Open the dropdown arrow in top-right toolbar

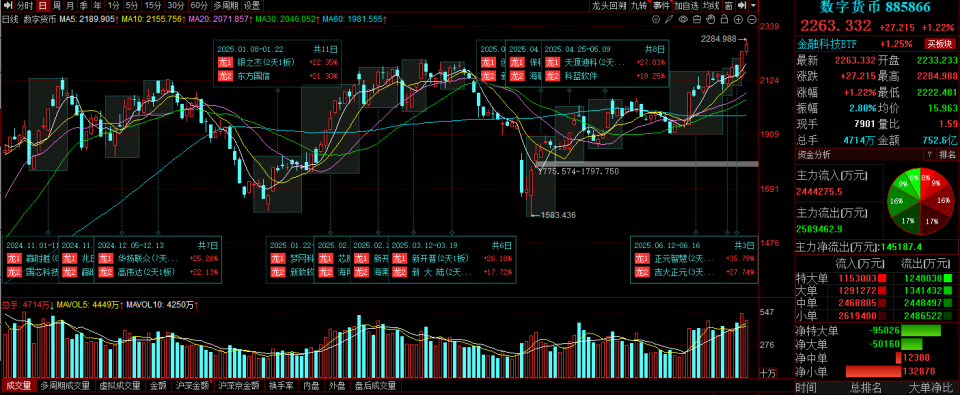[753, 6]
